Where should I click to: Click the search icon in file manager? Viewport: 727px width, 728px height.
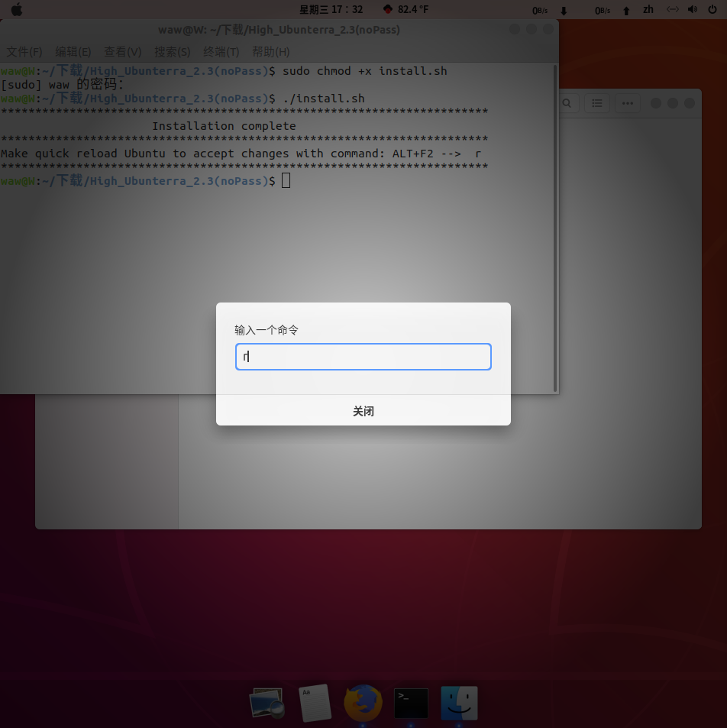point(568,103)
